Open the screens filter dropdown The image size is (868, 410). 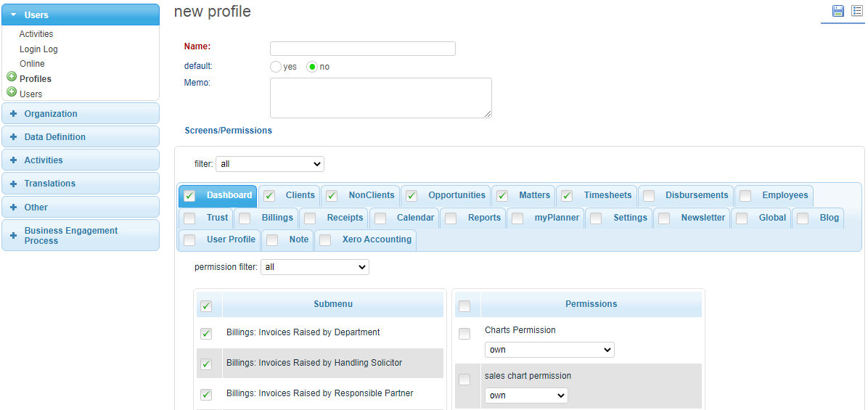(269, 164)
